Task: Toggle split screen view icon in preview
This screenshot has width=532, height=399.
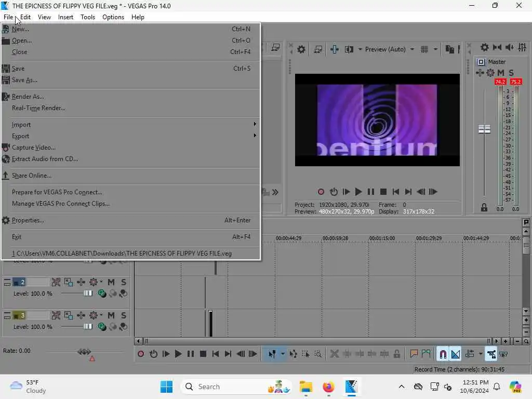Action: coord(349,49)
